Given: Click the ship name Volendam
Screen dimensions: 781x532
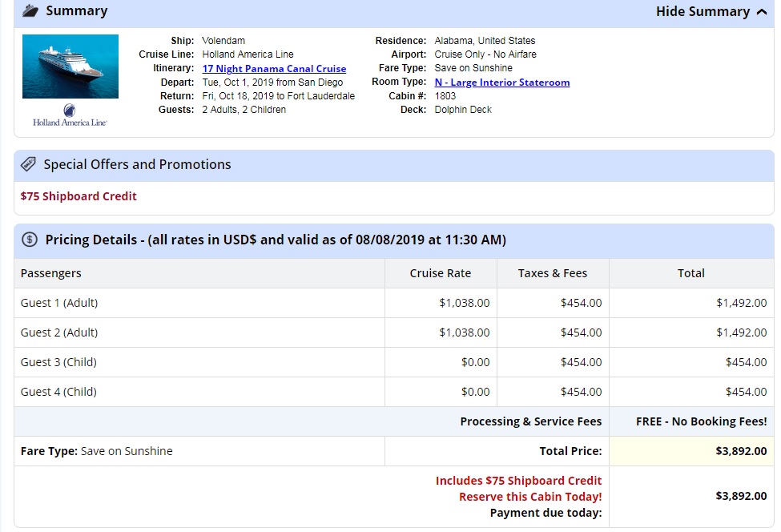Looking at the screenshot, I should (223, 41).
